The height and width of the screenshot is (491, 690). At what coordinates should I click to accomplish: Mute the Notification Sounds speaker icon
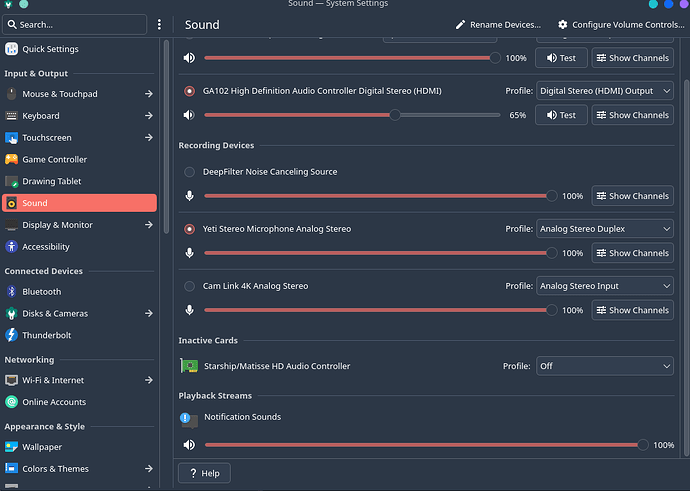tap(189, 445)
